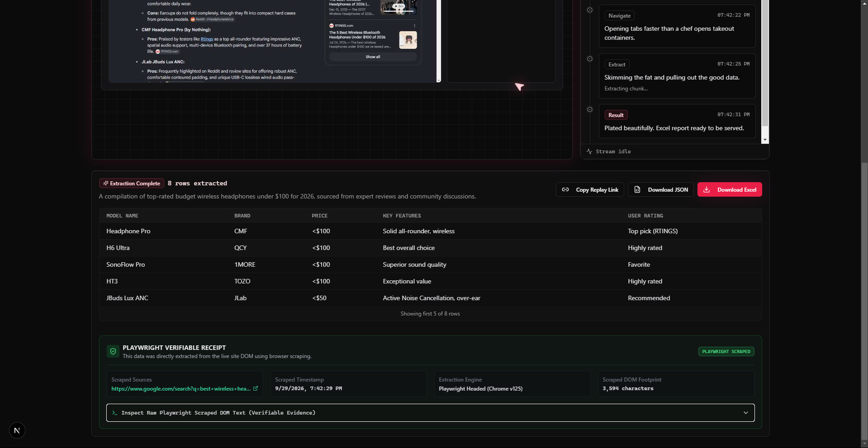The width and height of the screenshot is (868, 448).
Task: Click the 3,594 characters footprint value
Action: pos(628,388)
